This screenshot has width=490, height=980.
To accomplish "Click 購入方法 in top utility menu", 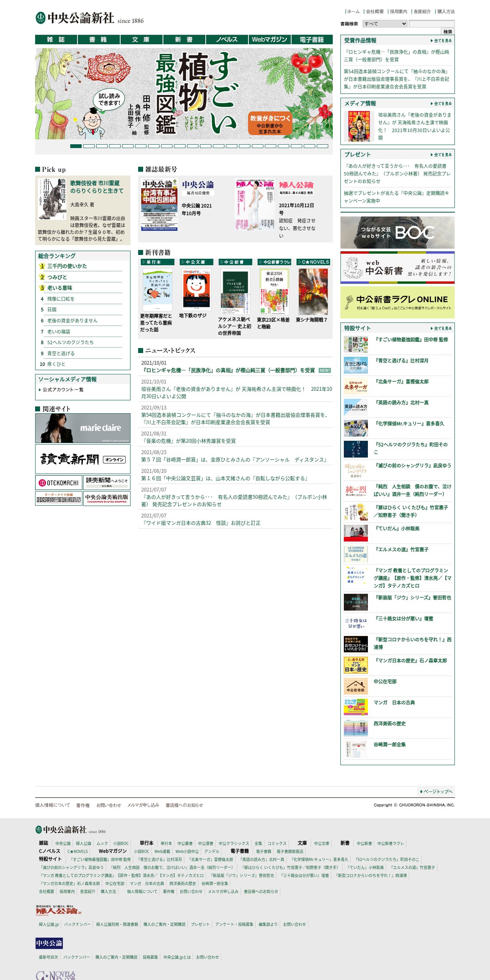I will pos(446,11).
